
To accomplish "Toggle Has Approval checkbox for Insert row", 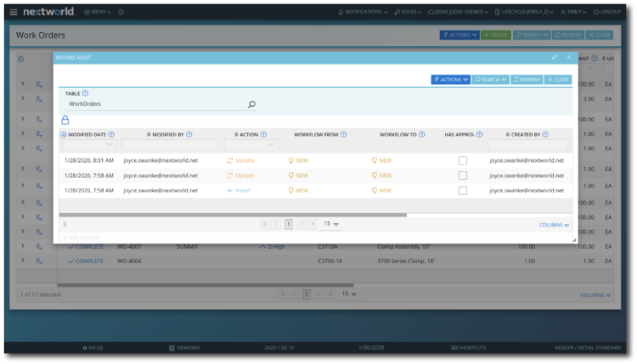I will click(x=463, y=191).
